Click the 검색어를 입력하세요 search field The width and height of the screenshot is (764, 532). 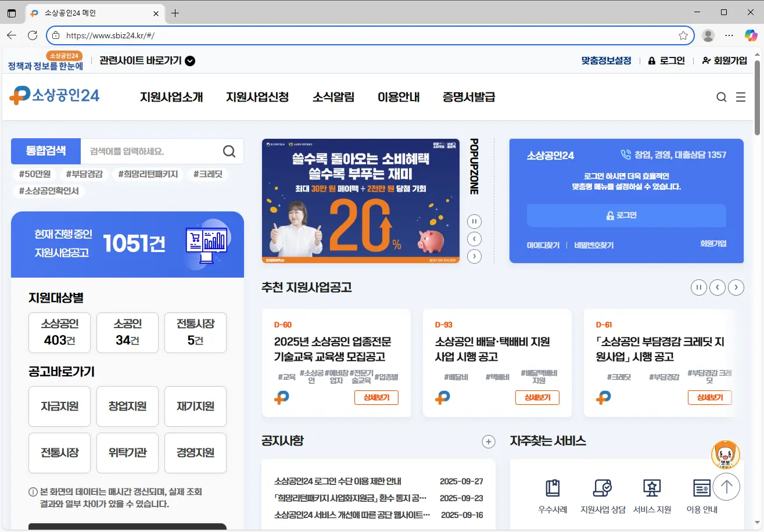[x=151, y=152]
